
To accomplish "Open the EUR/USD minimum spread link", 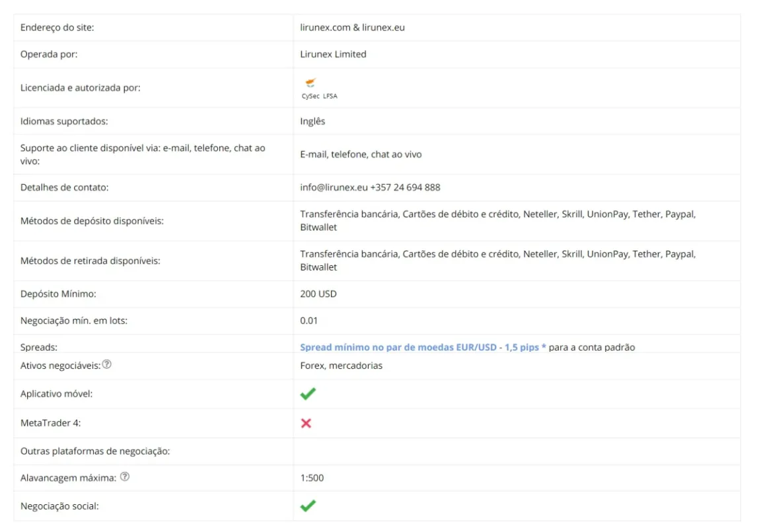I will pyautogui.click(x=423, y=347).
